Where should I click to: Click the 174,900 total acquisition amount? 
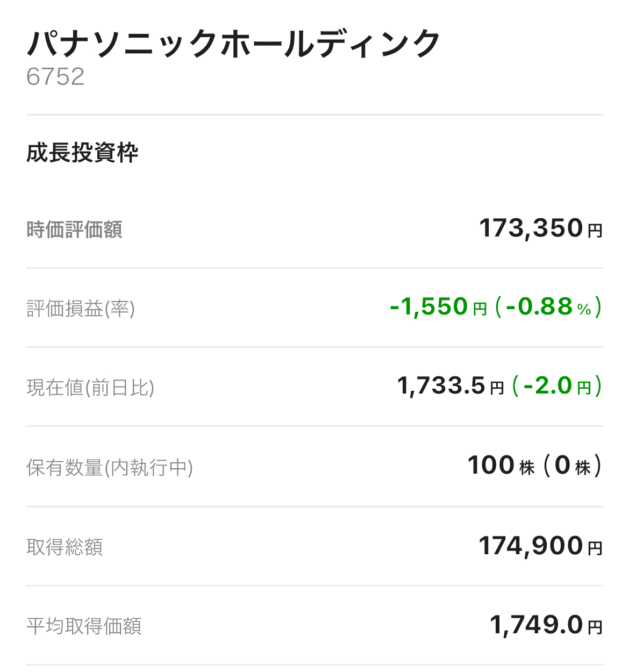point(531,546)
